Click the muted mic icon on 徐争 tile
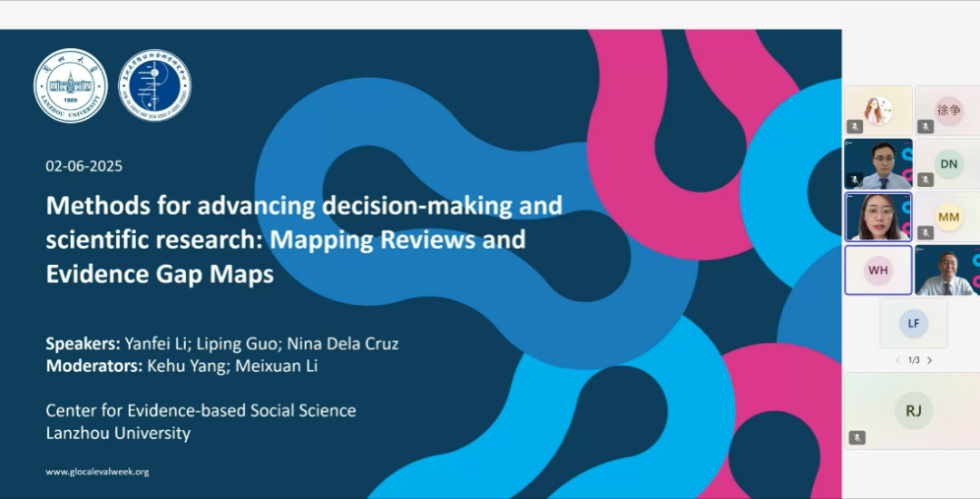980x499 pixels. [925, 127]
